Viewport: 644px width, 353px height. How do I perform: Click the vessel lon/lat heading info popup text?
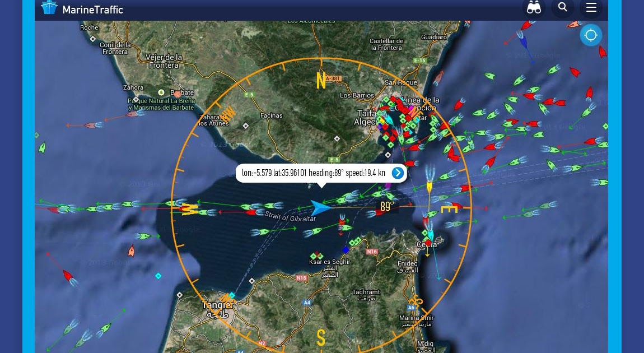click(314, 173)
